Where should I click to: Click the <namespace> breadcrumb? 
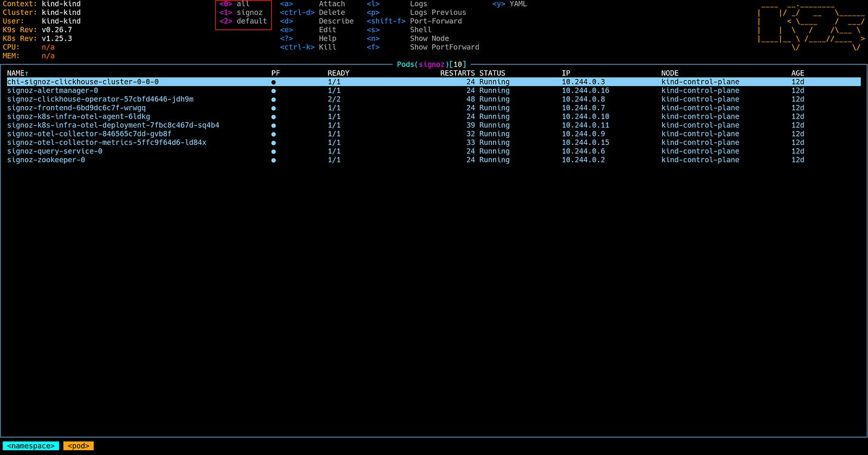point(31,446)
